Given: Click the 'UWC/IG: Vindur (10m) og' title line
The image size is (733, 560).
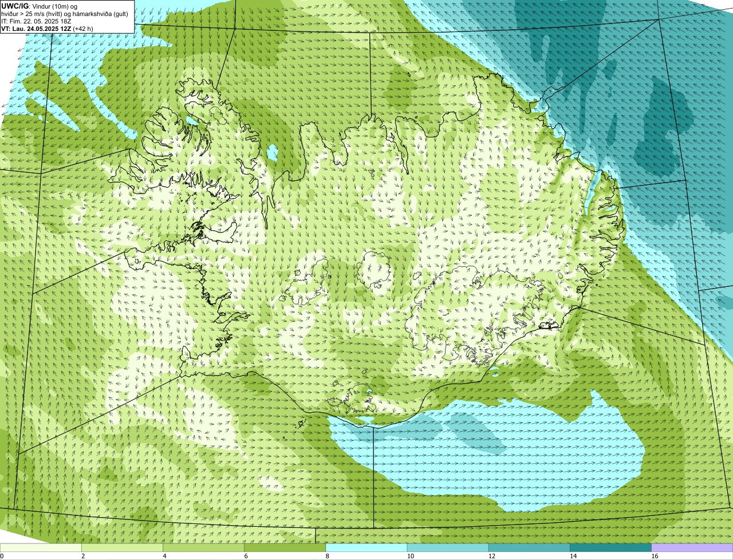Looking at the screenshot, I should click(39, 6).
